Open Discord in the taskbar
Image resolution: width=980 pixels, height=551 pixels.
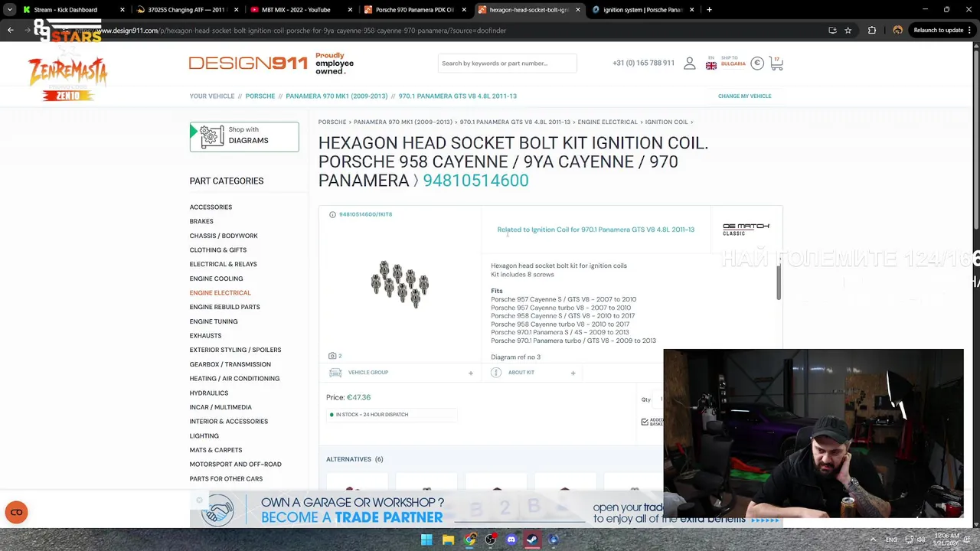511,540
